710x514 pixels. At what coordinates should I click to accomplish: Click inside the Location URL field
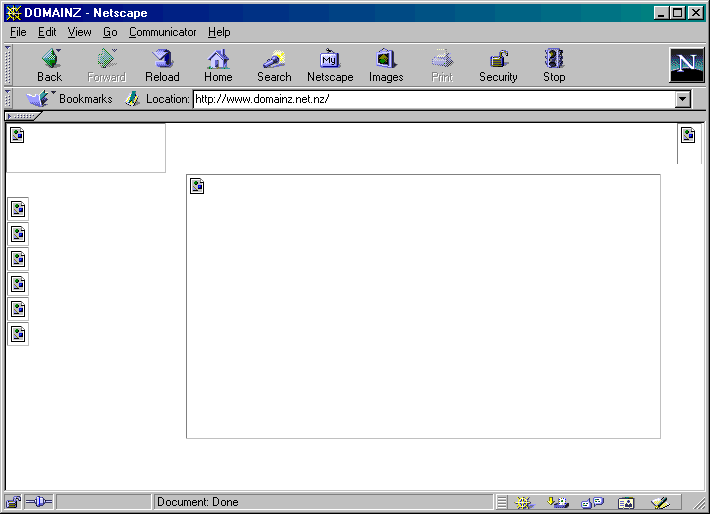tap(430, 99)
